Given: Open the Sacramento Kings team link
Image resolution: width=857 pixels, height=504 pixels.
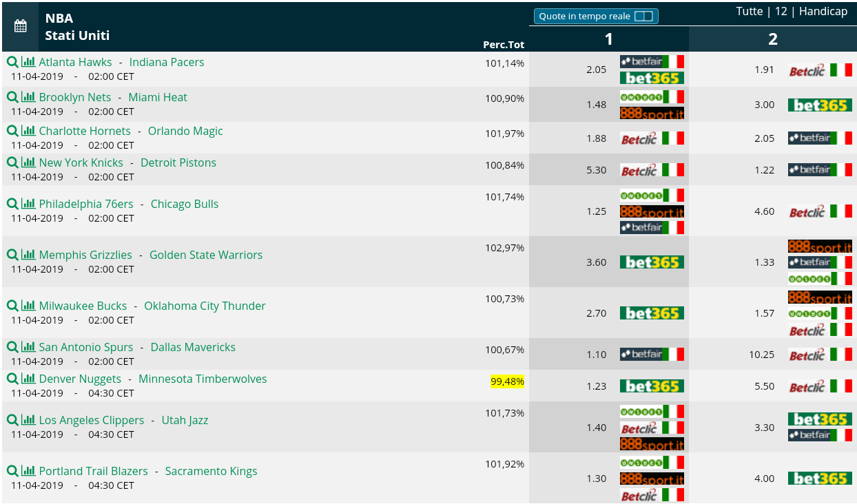Looking at the screenshot, I should (x=211, y=471).
